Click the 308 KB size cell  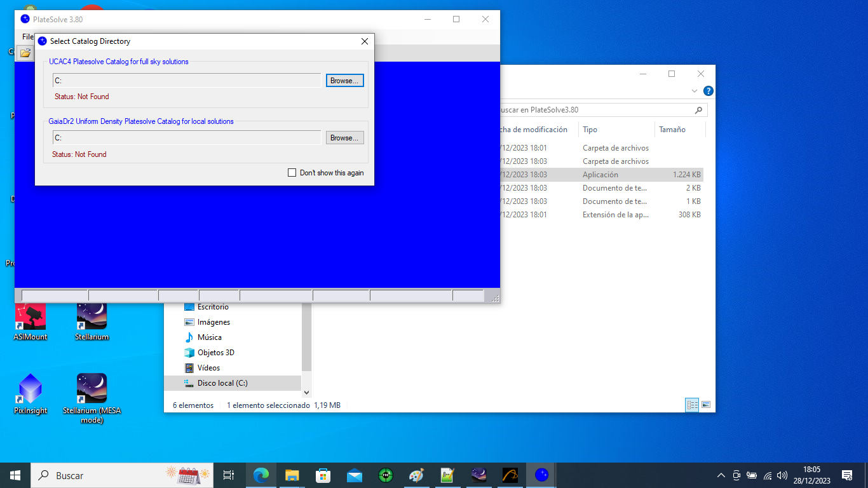pos(689,215)
